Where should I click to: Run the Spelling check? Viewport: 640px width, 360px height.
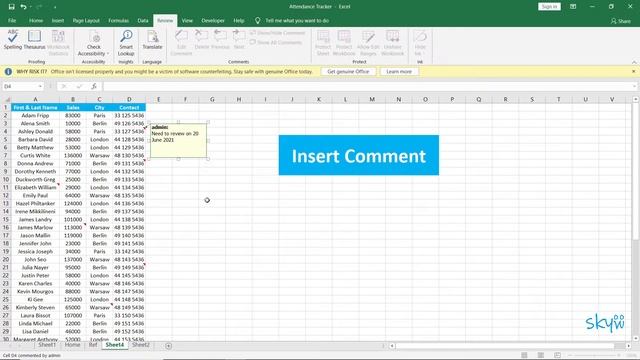13,40
